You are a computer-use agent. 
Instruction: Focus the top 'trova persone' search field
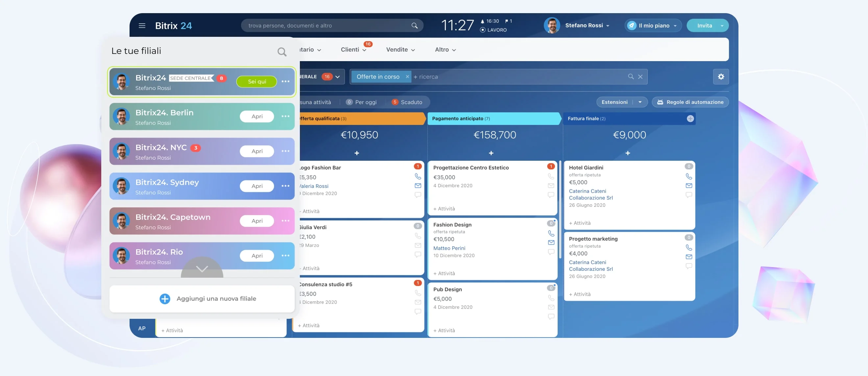332,26
